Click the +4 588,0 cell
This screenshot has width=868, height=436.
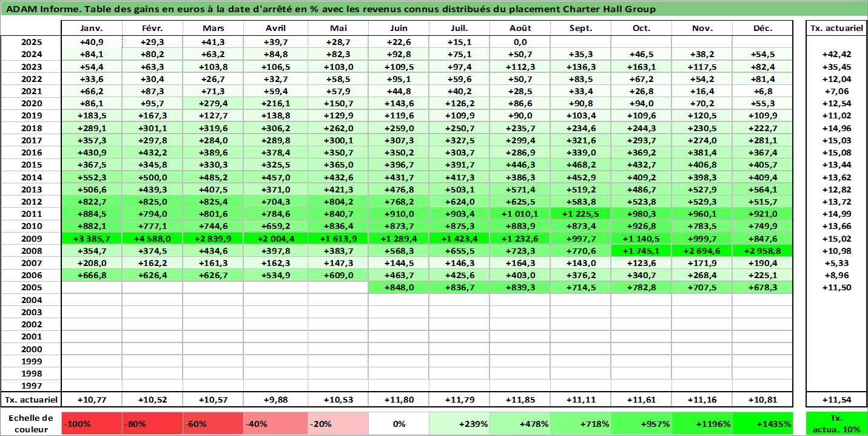pyautogui.click(x=153, y=238)
